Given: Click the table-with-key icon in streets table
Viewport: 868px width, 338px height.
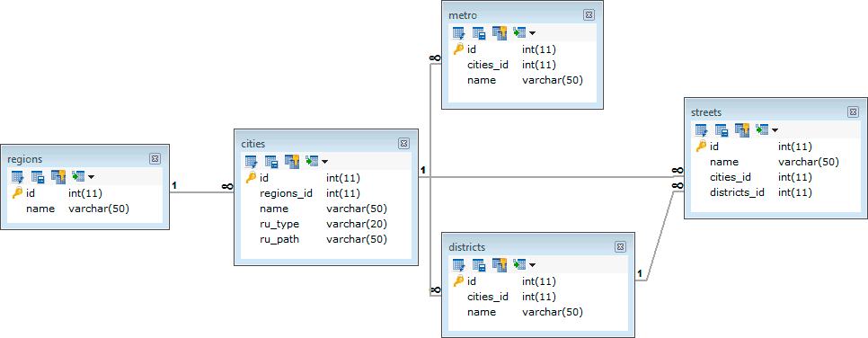Looking at the screenshot, I should pyautogui.click(x=742, y=130).
